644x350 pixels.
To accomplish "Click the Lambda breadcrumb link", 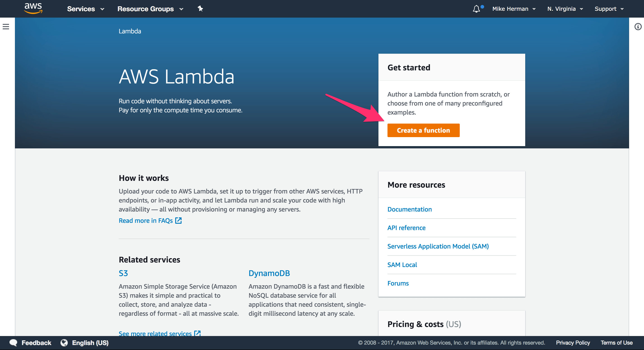I will [130, 31].
